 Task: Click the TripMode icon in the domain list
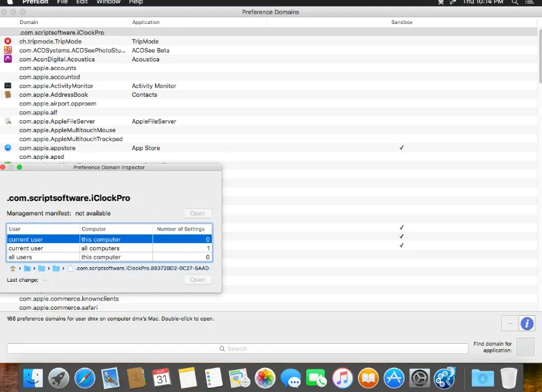click(x=7, y=41)
